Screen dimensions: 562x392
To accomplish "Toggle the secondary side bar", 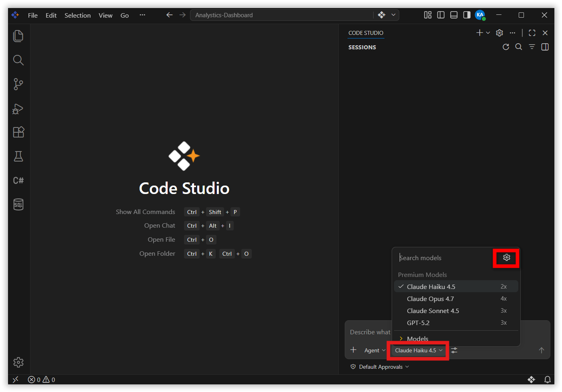I will click(467, 15).
